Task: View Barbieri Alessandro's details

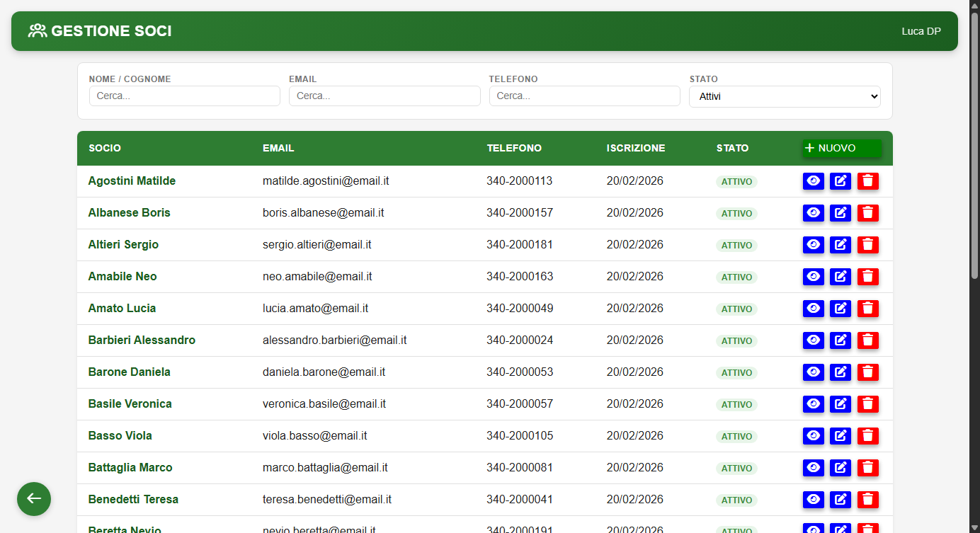Action: tap(814, 340)
